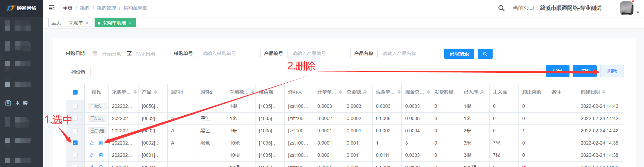Image resolution: width=644 pixels, height=167 pixels.
Task: Click the blue search icon button
Action: [x=485, y=54]
